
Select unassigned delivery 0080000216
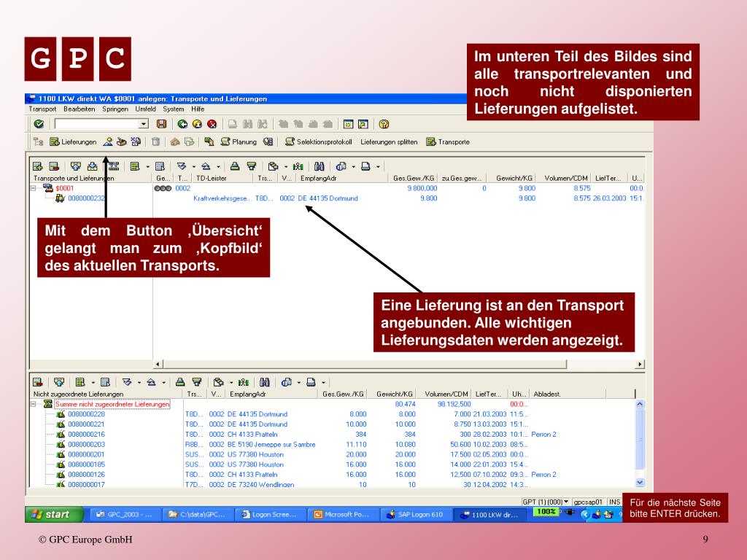[86, 435]
